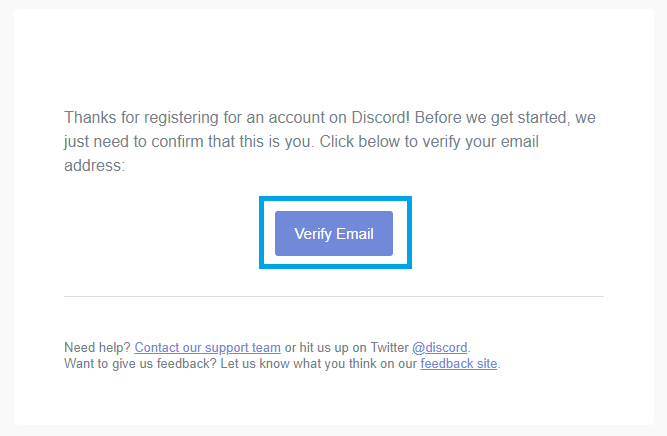This screenshot has height=436, width=667.
Task: Open the Contact our support team link
Action: [x=208, y=348]
